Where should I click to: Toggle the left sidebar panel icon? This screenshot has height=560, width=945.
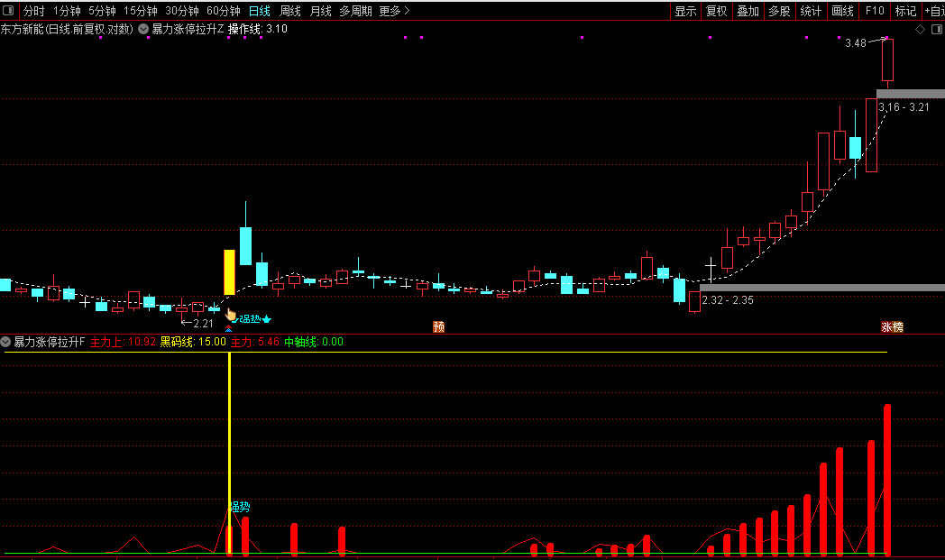8,11
